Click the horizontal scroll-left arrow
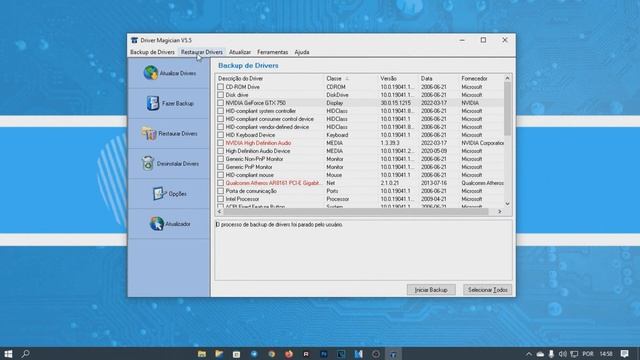This screenshot has height=360, width=640. tap(219, 211)
